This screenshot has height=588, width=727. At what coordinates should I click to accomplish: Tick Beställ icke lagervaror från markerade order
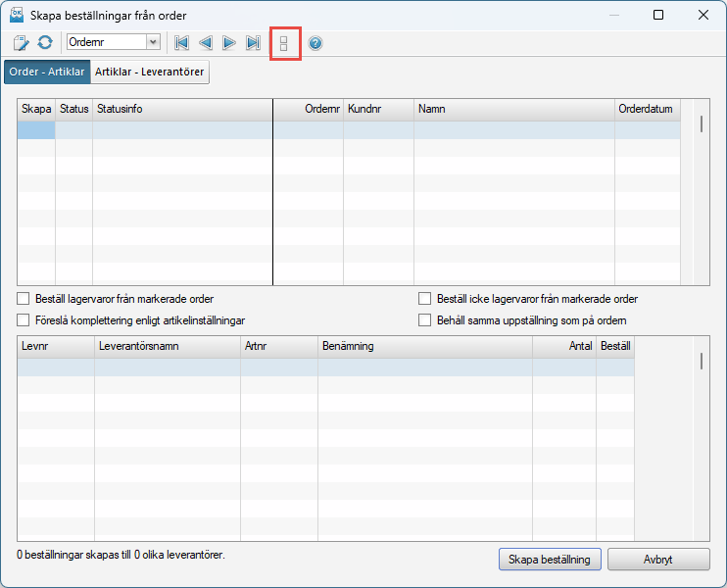pyautogui.click(x=425, y=299)
